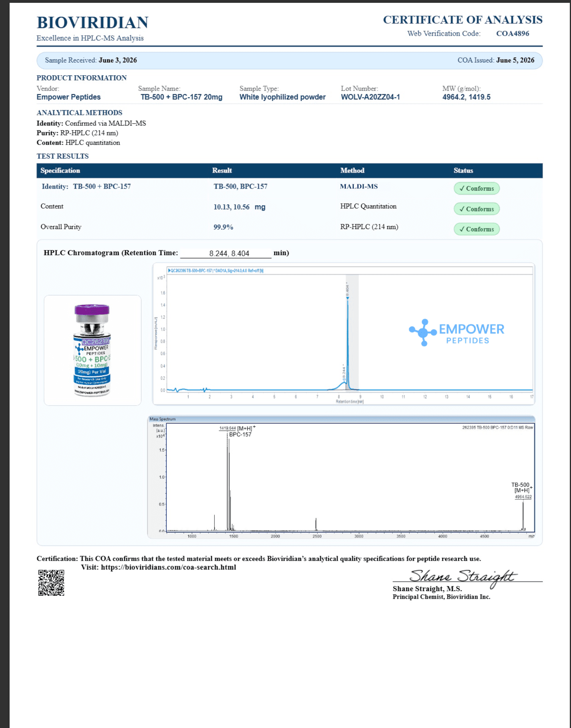Click the Identity: TB-500 + BPC-157 specification cell
571x728 pixels.
pos(86,187)
